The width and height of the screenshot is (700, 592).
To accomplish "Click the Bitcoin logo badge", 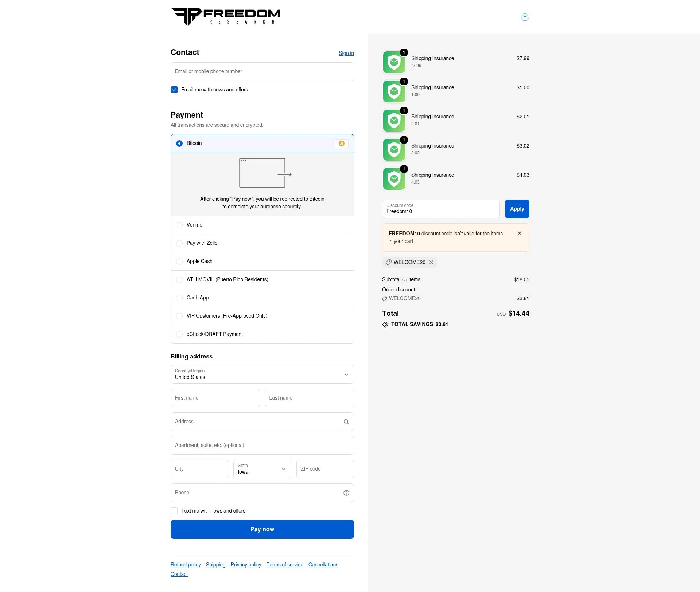I will 341,144.
